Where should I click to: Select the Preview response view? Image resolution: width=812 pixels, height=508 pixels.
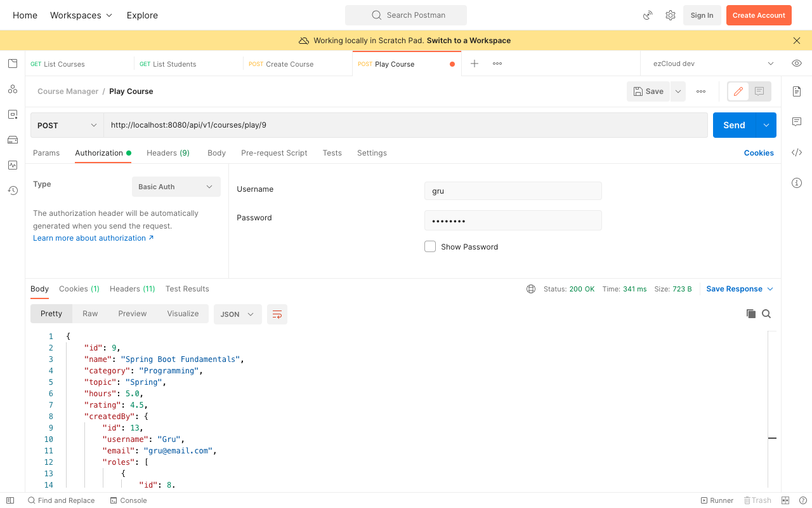tap(133, 314)
